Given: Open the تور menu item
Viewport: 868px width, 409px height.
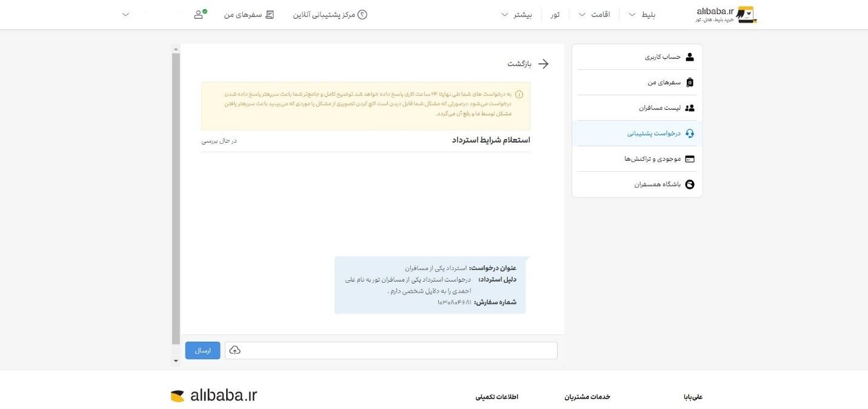Looking at the screenshot, I should (555, 15).
